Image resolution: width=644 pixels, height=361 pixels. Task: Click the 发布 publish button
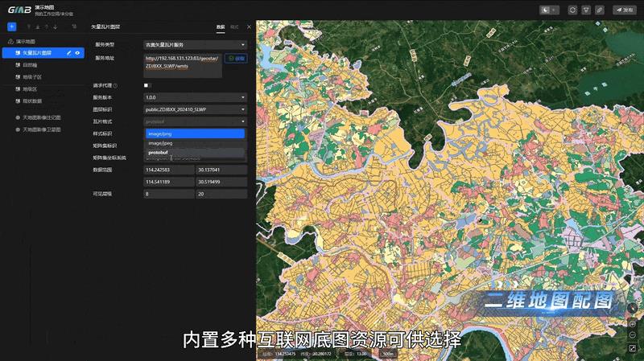[625, 10]
